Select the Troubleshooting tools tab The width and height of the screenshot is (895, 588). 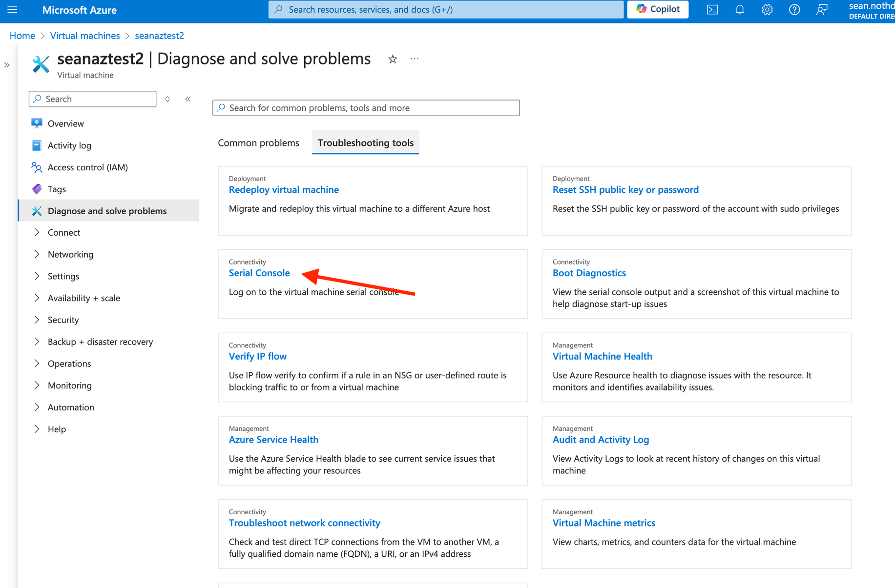[x=366, y=143]
